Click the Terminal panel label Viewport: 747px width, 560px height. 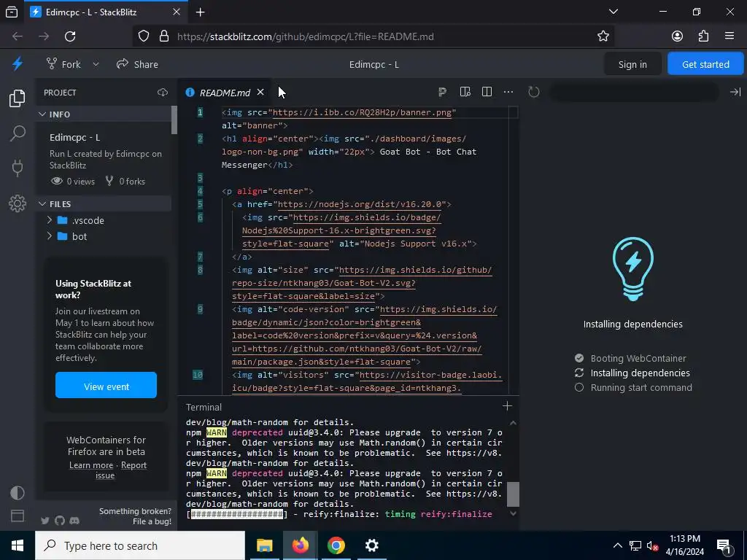(204, 407)
